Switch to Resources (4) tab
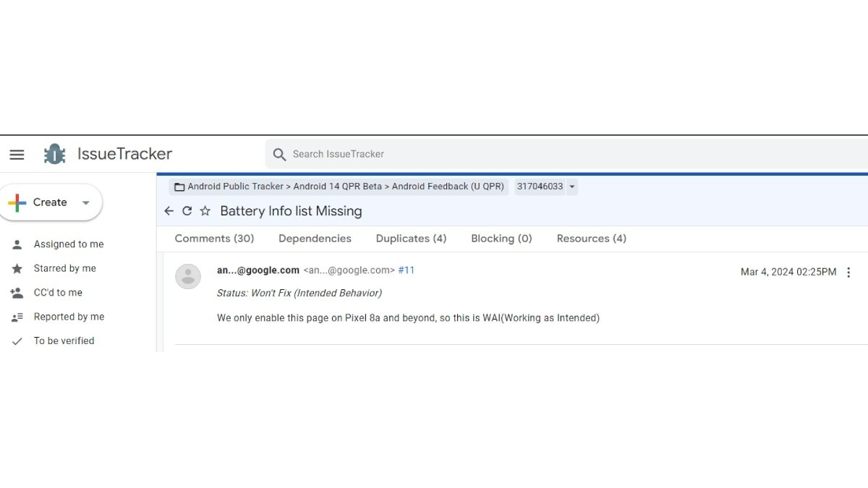Screen dimensions: 868x488 [x=592, y=239]
